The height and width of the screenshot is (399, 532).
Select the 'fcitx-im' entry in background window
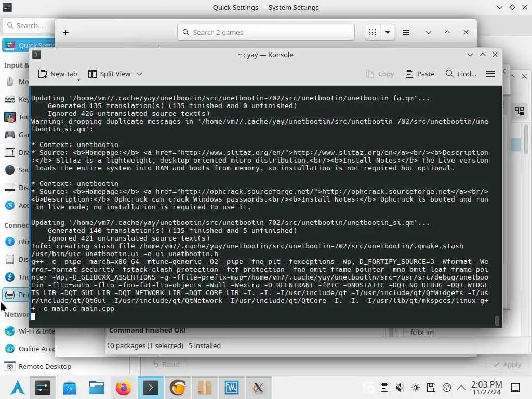tap(422, 332)
